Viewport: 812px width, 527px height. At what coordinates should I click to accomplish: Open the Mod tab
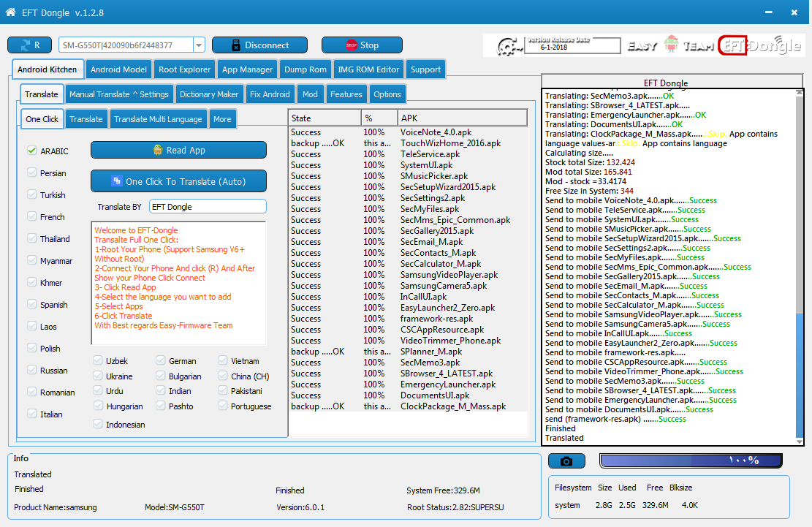click(x=310, y=94)
